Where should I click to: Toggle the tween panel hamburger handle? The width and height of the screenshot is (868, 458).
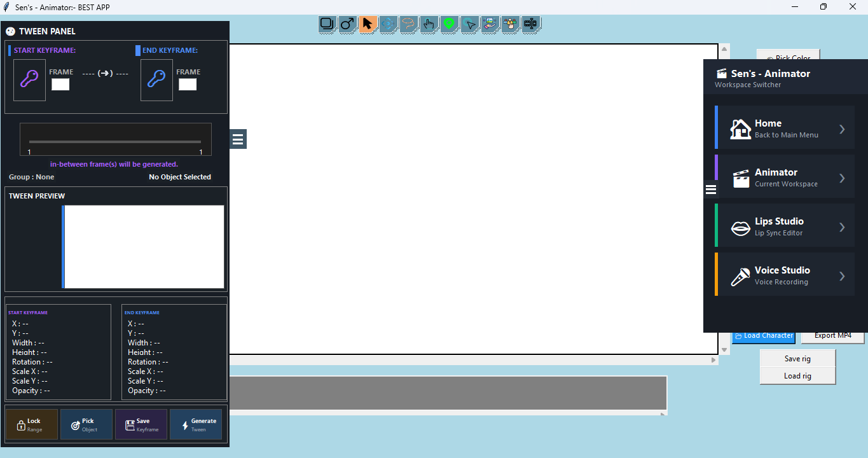point(238,139)
